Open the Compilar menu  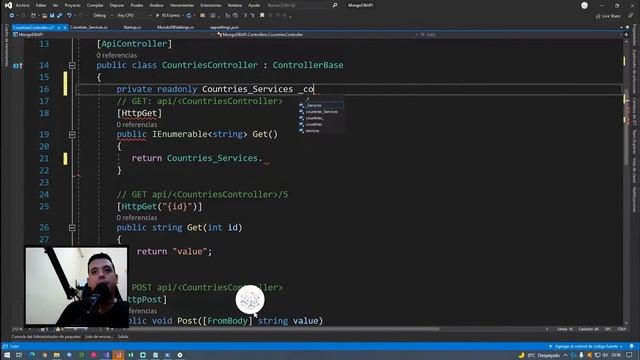click(95, 5)
